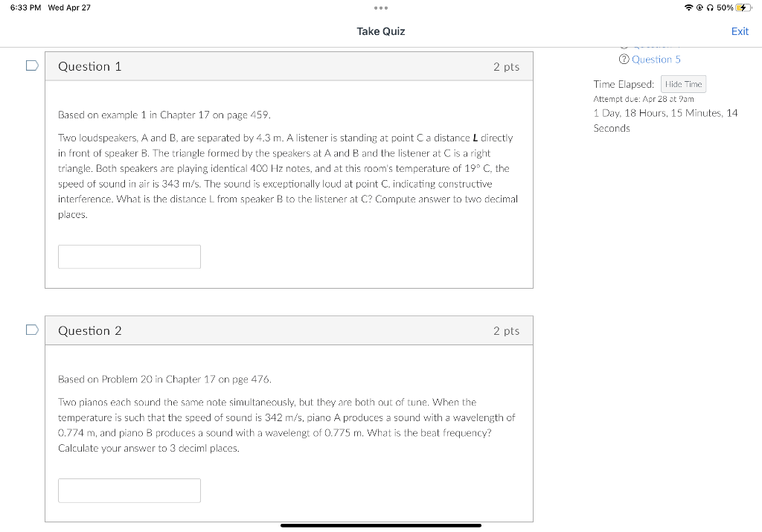
Task: Flag Question 1 with the bookmark icon
Action: [32, 65]
